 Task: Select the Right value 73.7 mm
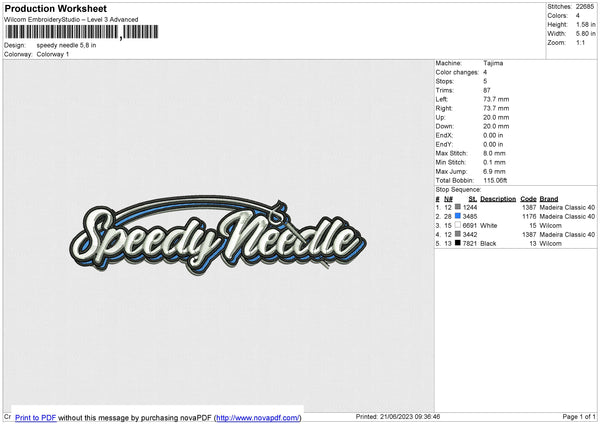coord(496,108)
